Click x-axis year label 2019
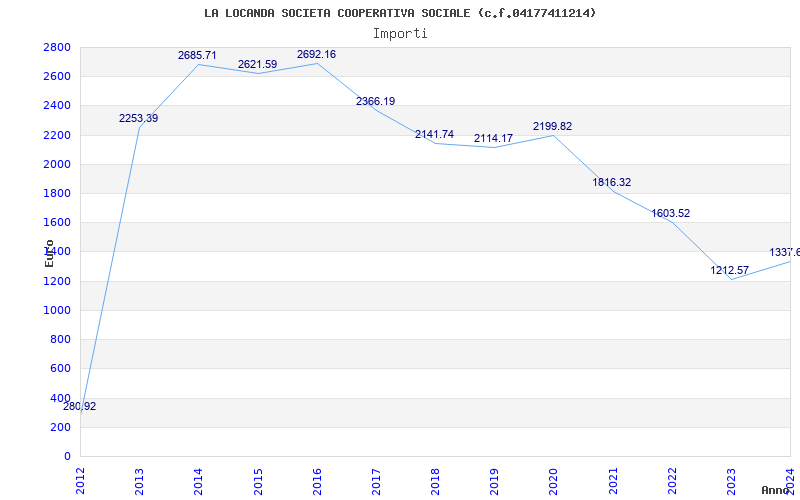 pyautogui.click(x=494, y=481)
